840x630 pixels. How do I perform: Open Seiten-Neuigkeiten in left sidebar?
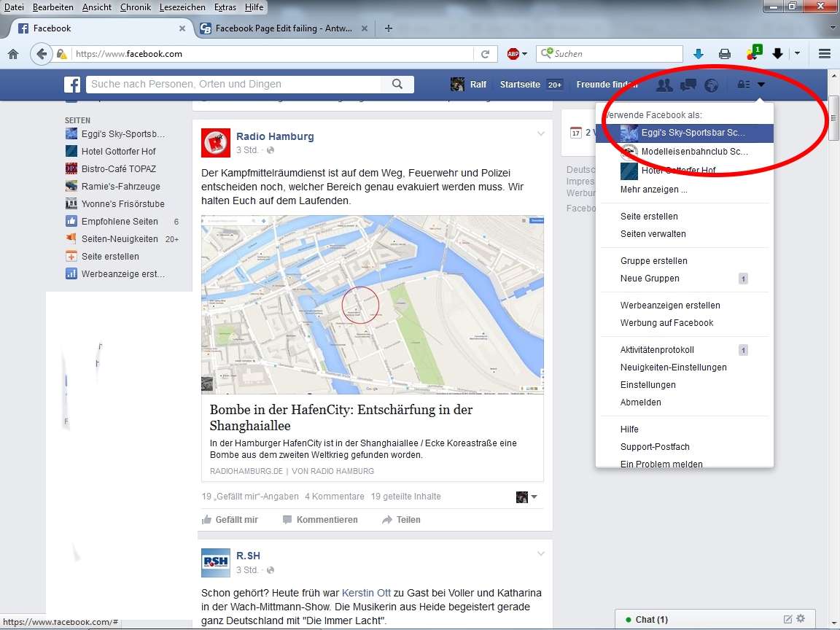point(119,239)
